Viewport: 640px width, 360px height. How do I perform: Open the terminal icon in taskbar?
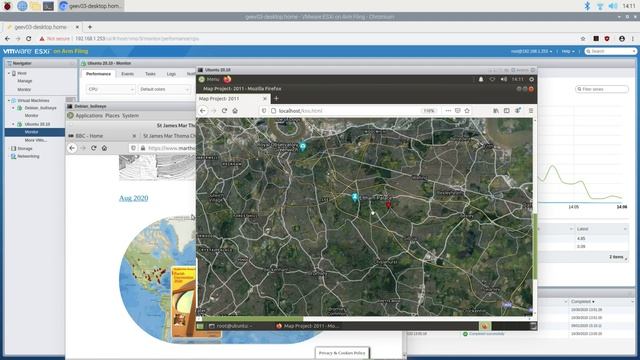point(48,6)
